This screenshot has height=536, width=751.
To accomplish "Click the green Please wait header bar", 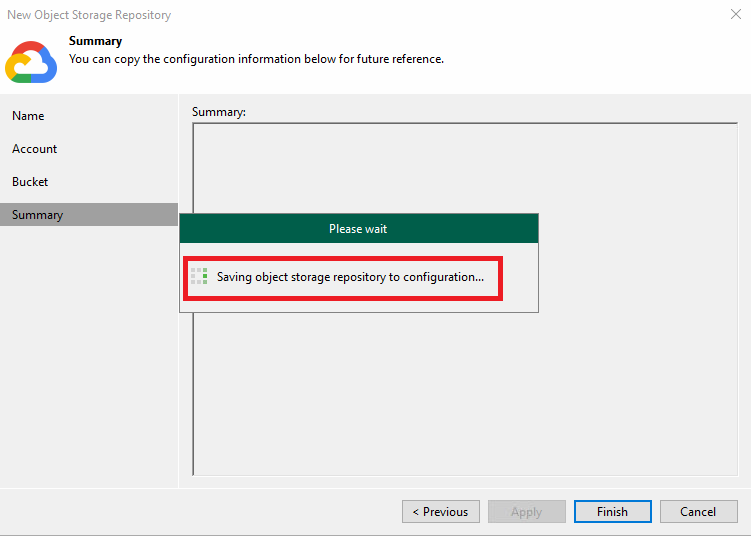I will (359, 228).
